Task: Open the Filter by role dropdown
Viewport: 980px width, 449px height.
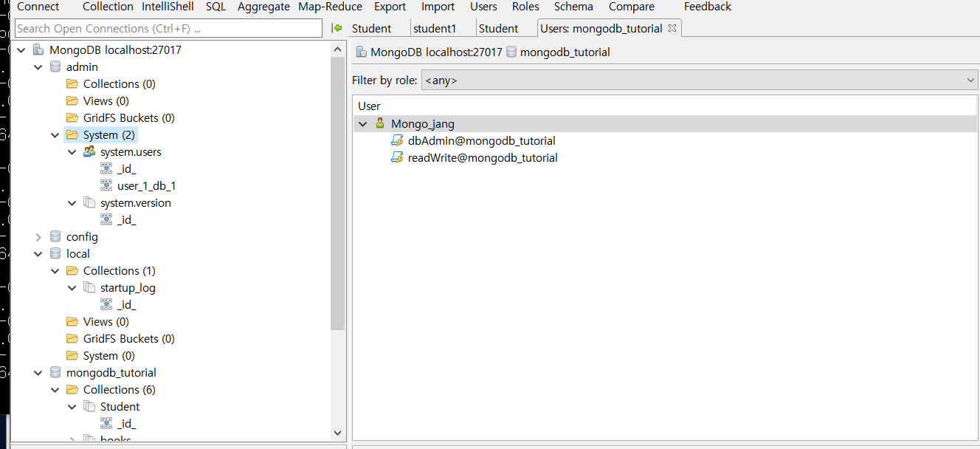Action: [x=970, y=79]
